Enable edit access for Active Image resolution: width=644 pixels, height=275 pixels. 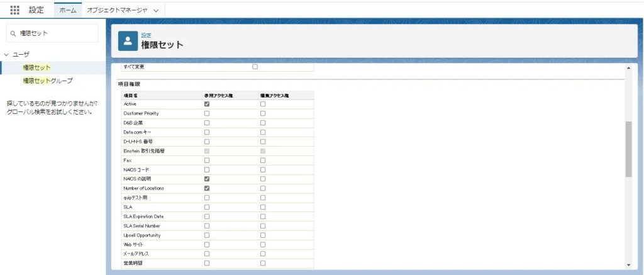coord(263,104)
